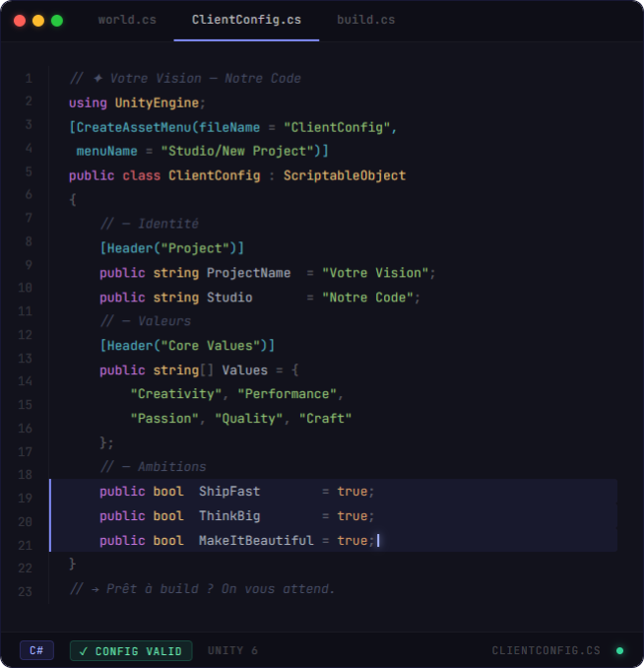Click the Config Valid status badge

pos(131,650)
